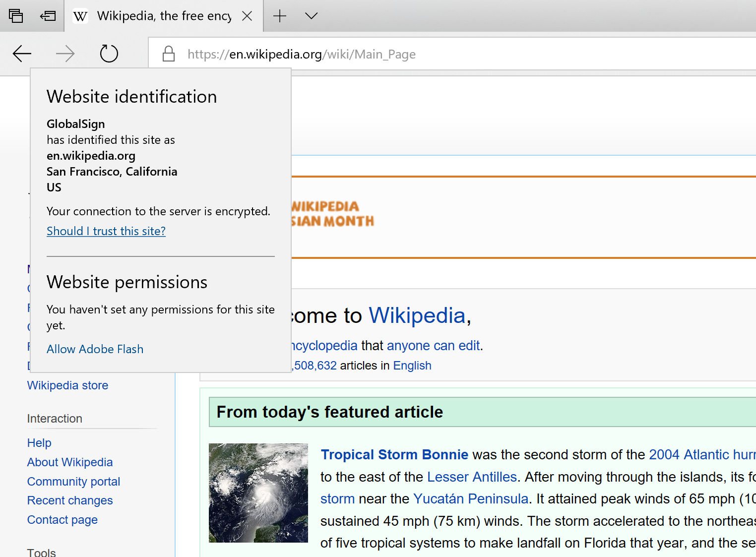The image size is (756, 557).
Task: Open the Lesser Antilles link
Action: pyautogui.click(x=472, y=477)
